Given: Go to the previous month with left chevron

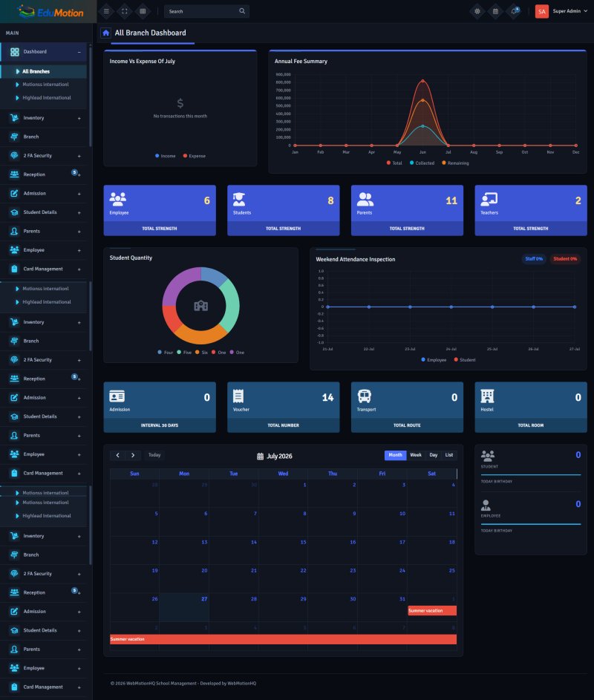Looking at the screenshot, I should pos(117,455).
